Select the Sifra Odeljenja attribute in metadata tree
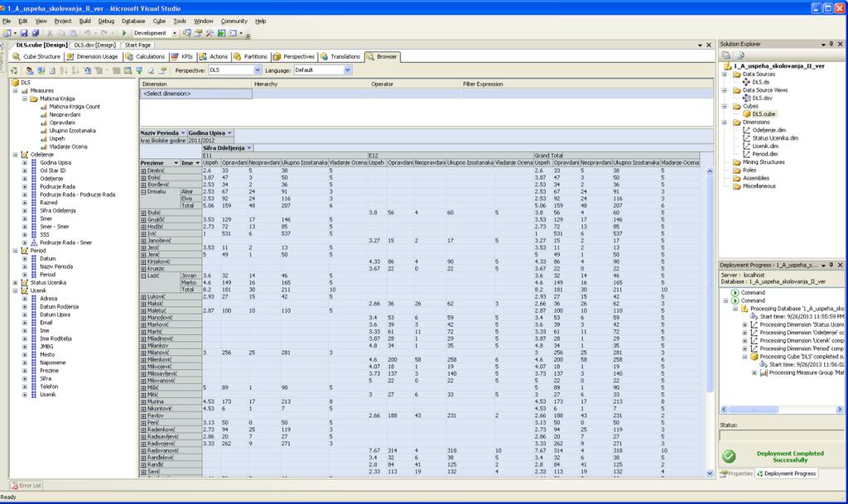 tap(58, 211)
